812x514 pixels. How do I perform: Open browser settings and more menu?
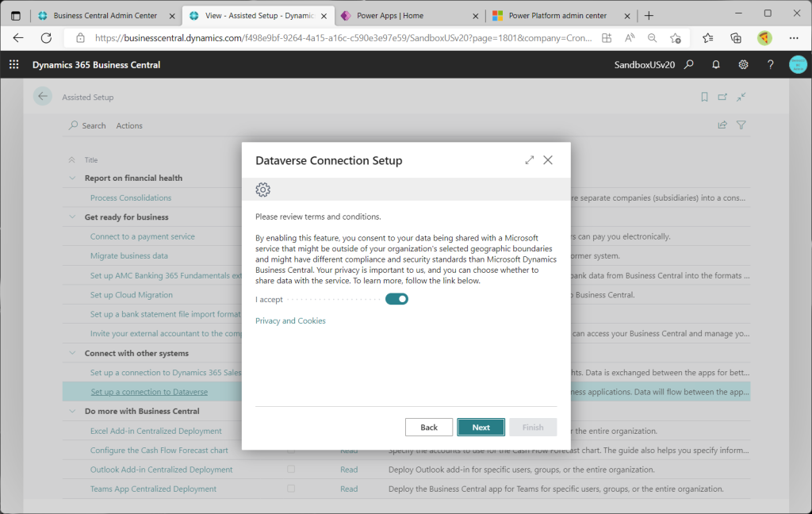(x=793, y=38)
